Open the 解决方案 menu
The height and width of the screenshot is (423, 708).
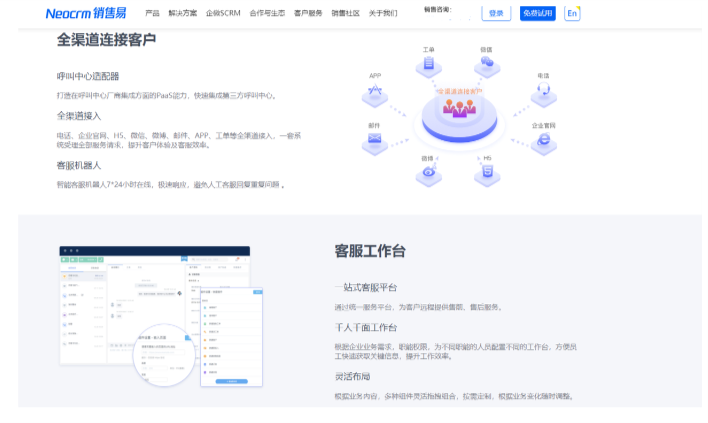click(x=183, y=14)
